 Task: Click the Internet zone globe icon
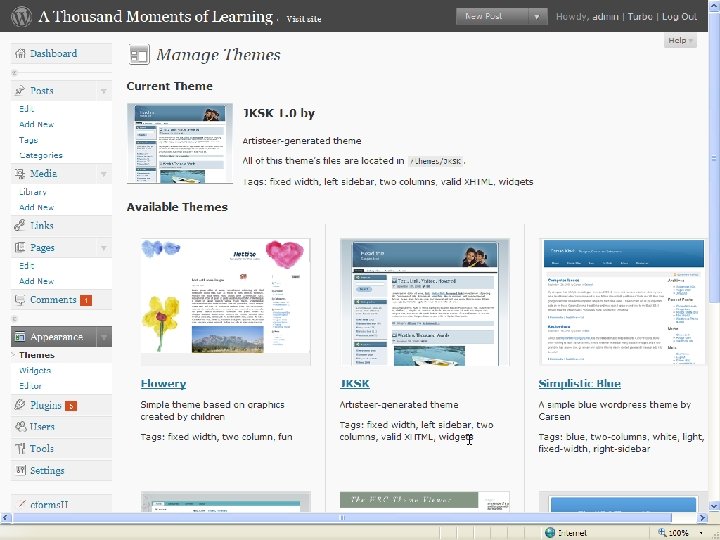(x=550, y=533)
